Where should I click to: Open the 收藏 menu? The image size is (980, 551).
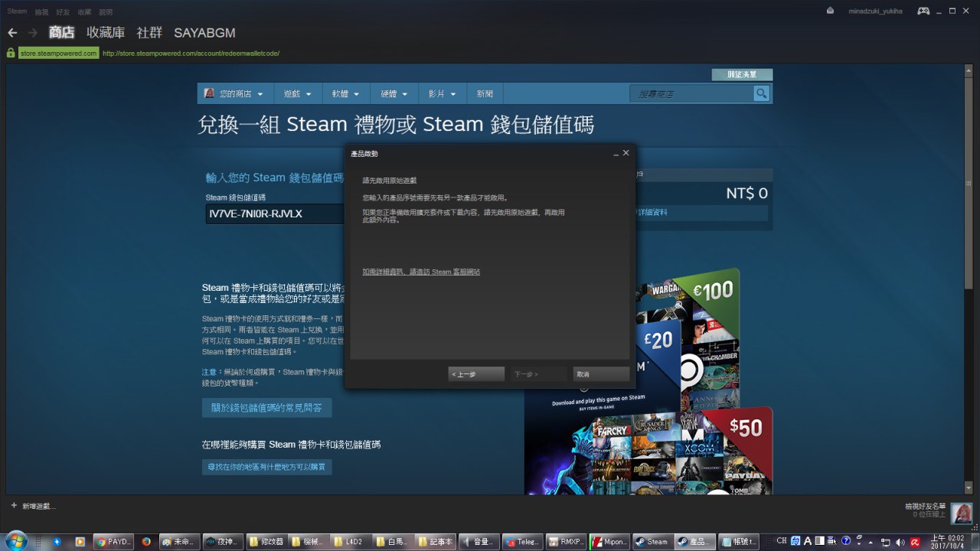(x=84, y=11)
